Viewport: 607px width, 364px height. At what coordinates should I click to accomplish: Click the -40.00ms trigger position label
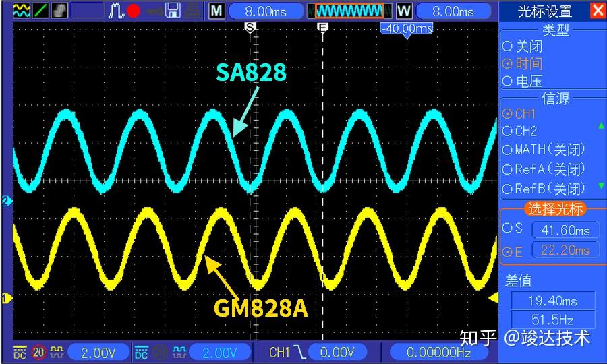(407, 30)
